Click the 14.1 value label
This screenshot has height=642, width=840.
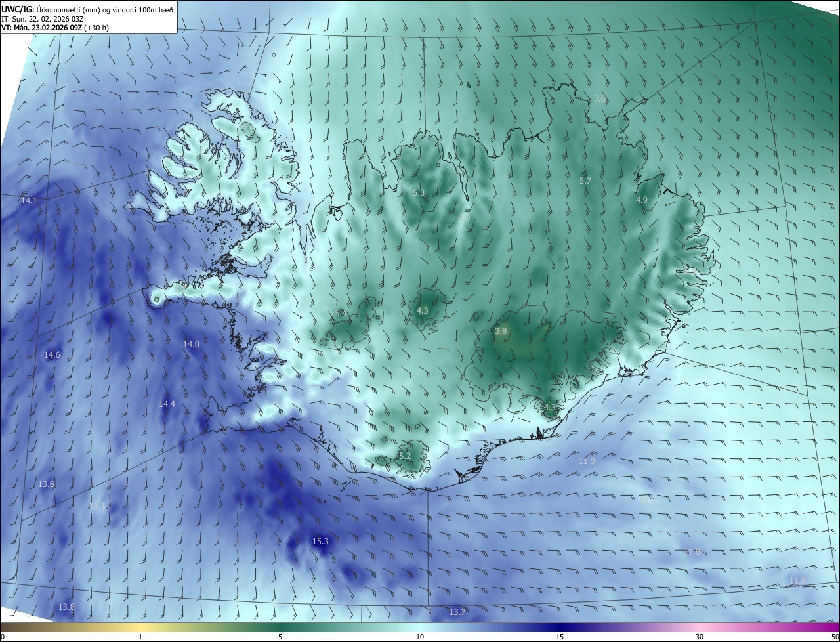pyautogui.click(x=29, y=200)
